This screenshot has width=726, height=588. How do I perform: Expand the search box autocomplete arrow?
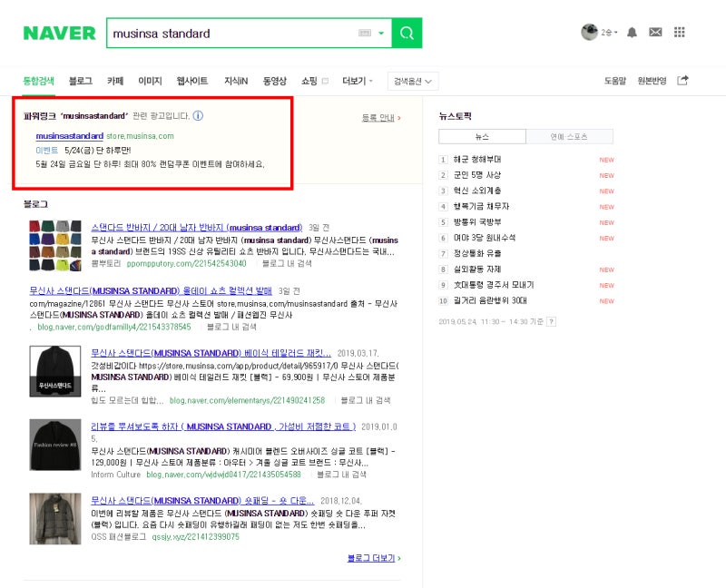[x=381, y=33]
